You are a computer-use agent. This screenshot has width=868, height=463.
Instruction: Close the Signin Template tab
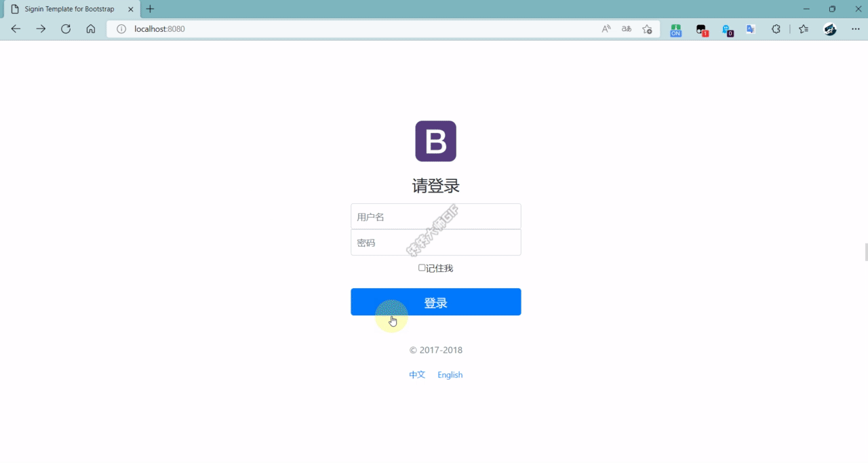pos(131,9)
